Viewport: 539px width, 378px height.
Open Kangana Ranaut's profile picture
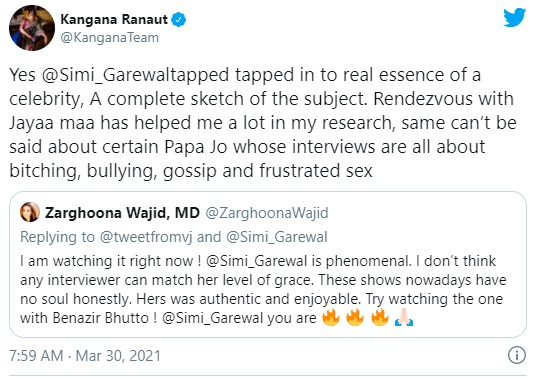coord(32,28)
